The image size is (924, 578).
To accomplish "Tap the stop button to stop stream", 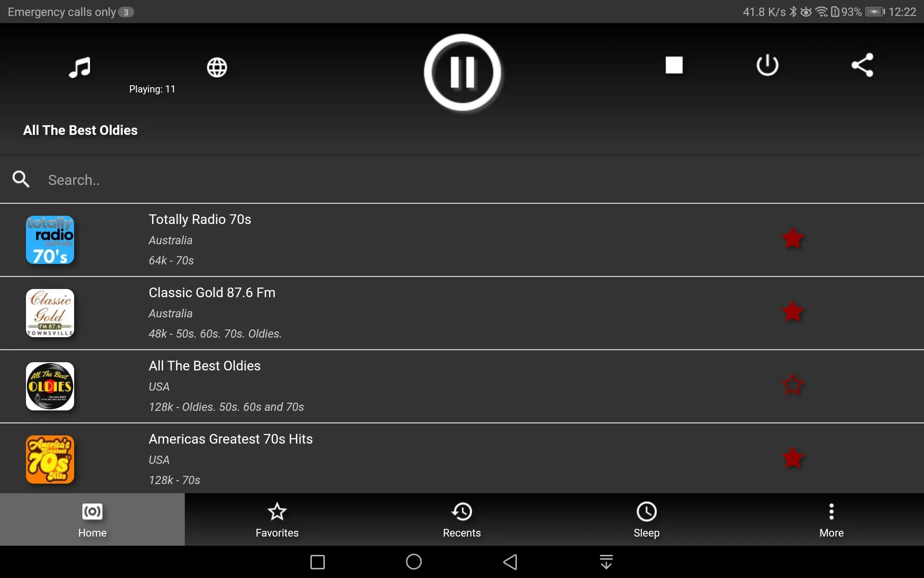I will click(673, 64).
